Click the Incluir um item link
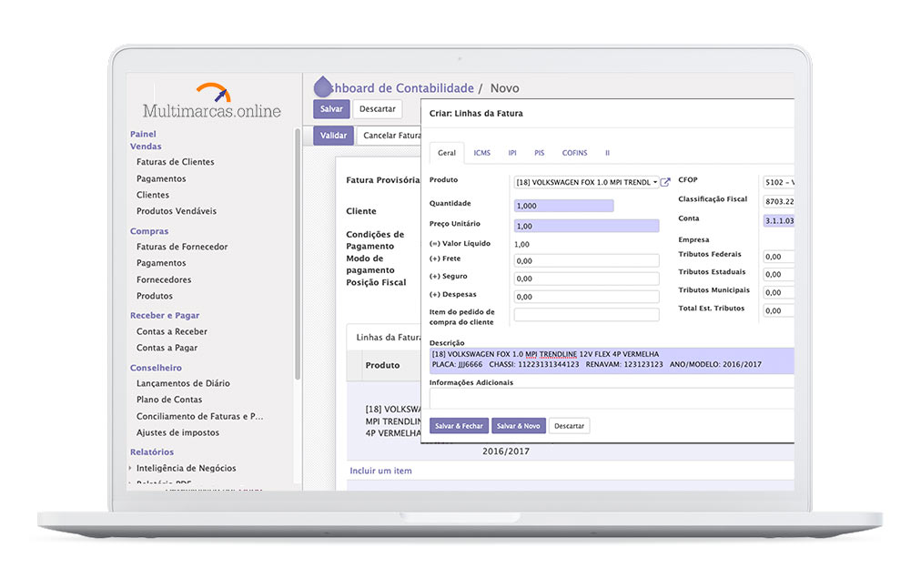921x588 pixels. pos(380,471)
